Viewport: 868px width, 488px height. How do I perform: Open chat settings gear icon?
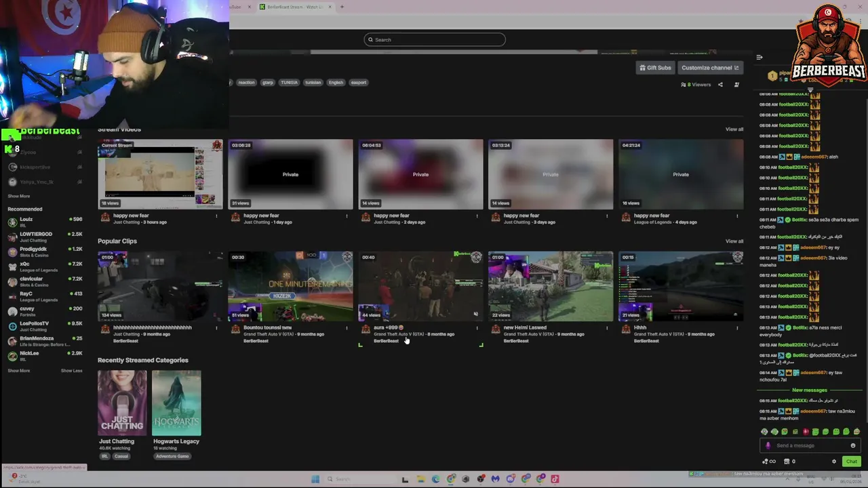(834, 462)
